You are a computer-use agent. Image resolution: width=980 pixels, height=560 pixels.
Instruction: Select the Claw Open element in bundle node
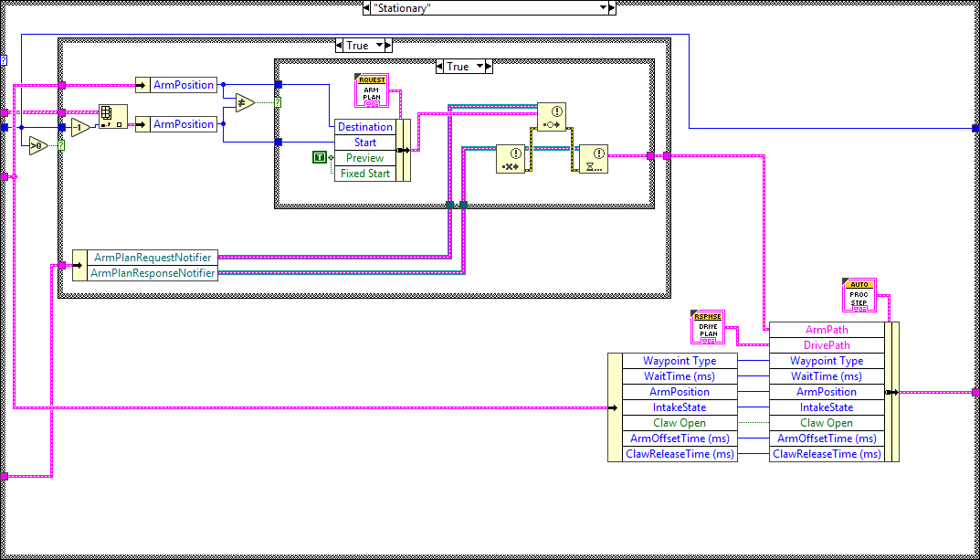tap(827, 422)
